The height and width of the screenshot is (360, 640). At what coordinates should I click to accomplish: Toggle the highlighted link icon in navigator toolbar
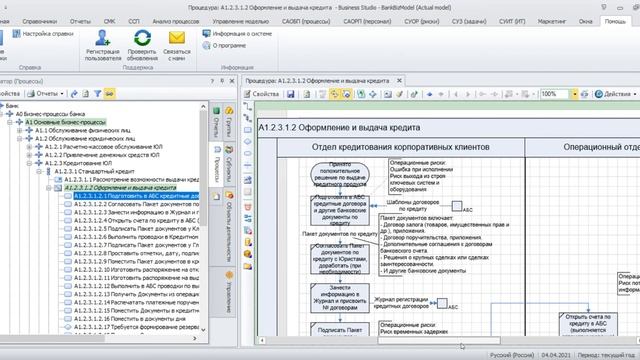coord(109,93)
